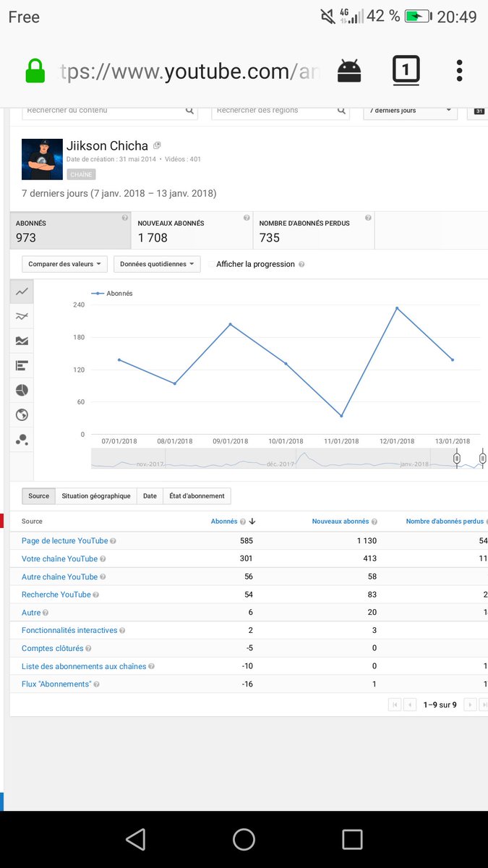Screen dimensions: 488x868
Task: Switch to État d'abonnement tab
Action: [x=197, y=496]
